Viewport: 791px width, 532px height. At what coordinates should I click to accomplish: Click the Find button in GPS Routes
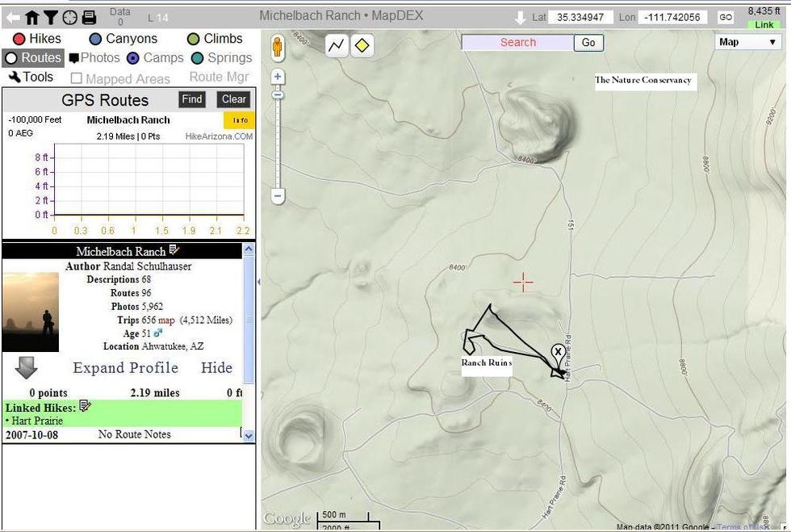(192, 99)
